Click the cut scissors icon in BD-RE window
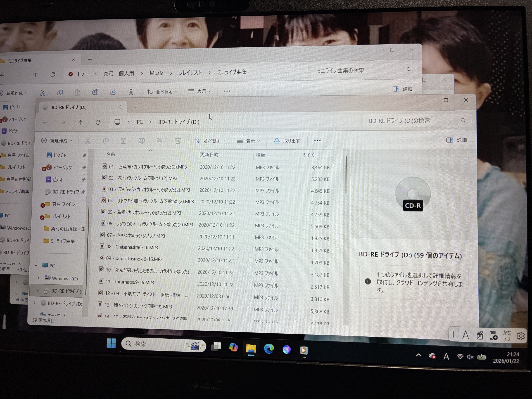The height and width of the screenshot is (399, 532). pyautogui.click(x=88, y=141)
